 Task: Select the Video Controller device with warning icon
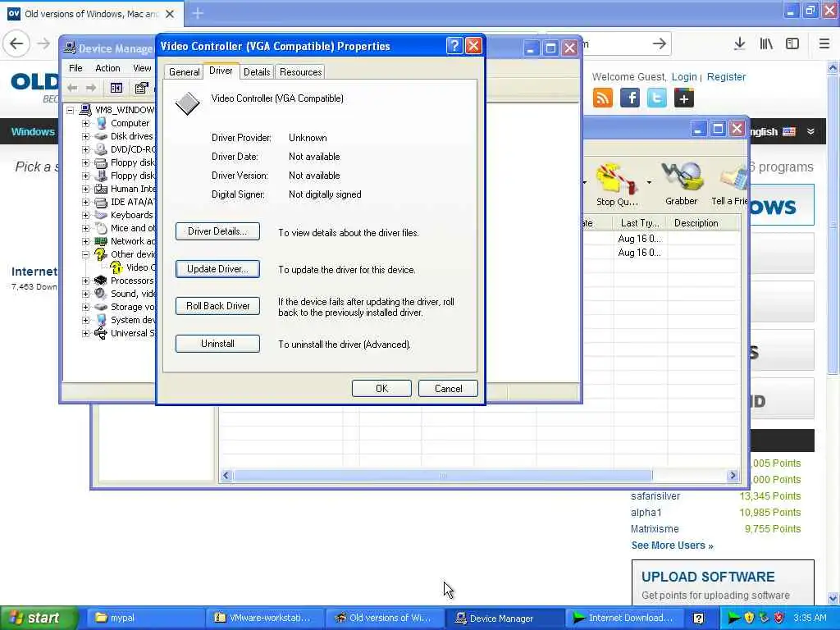pyautogui.click(x=133, y=267)
